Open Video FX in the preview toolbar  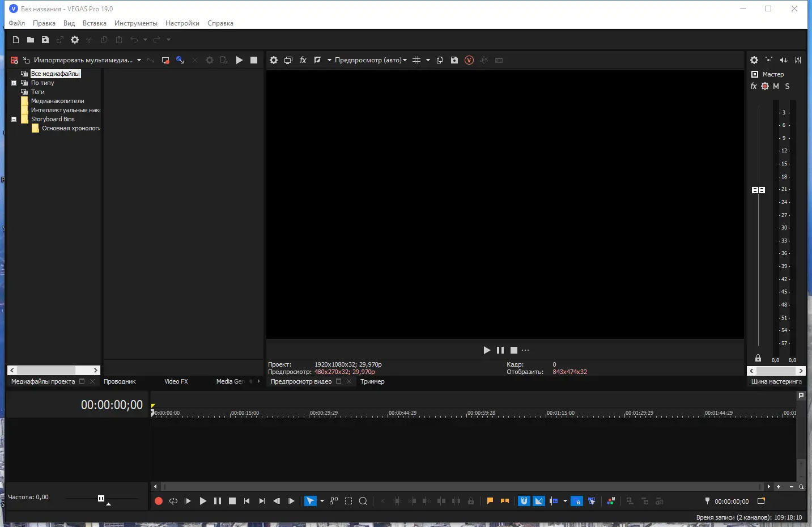[303, 60]
